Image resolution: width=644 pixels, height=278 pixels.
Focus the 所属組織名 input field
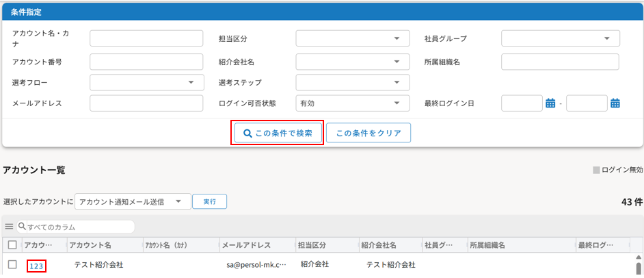point(560,62)
